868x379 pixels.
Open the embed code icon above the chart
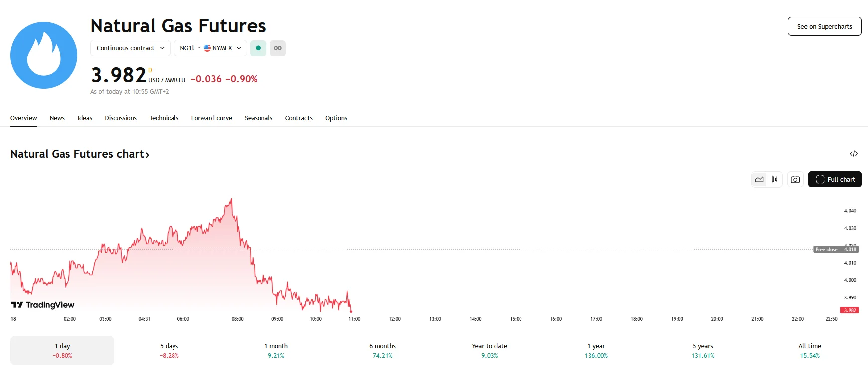[854, 154]
